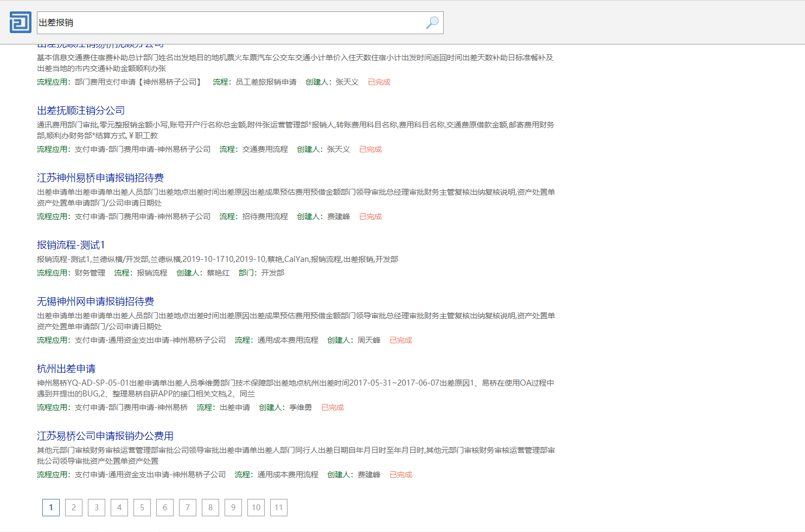The width and height of the screenshot is (805, 532).
Task: Click 已完成 status of 江苏易桥公司申请报销办公费用
Action: (x=401, y=475)
